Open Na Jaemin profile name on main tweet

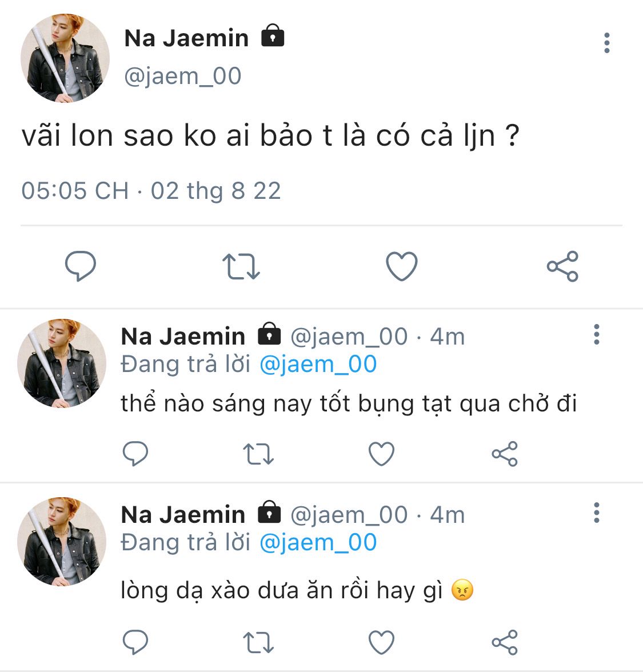tap(186, 38)
